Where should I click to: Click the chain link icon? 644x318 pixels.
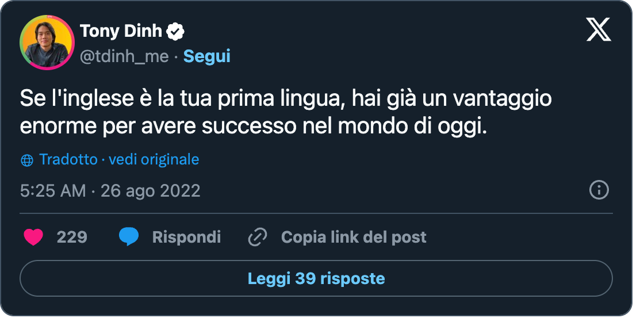click(x=258, y=237)
